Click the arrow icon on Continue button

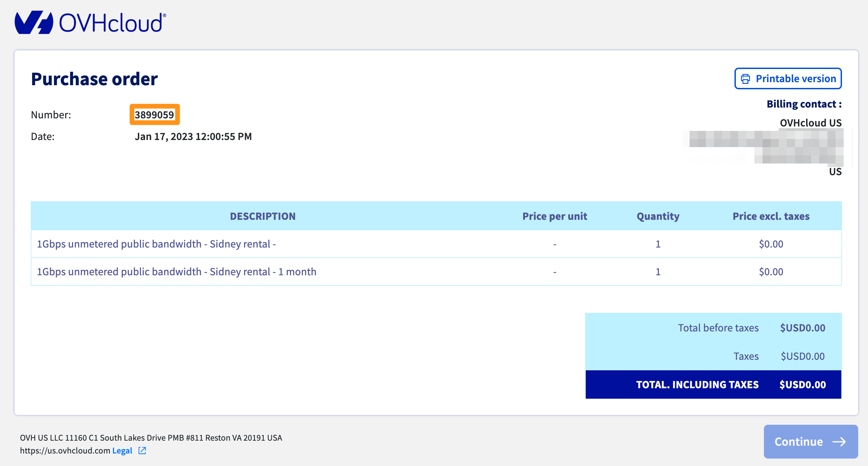839,442
